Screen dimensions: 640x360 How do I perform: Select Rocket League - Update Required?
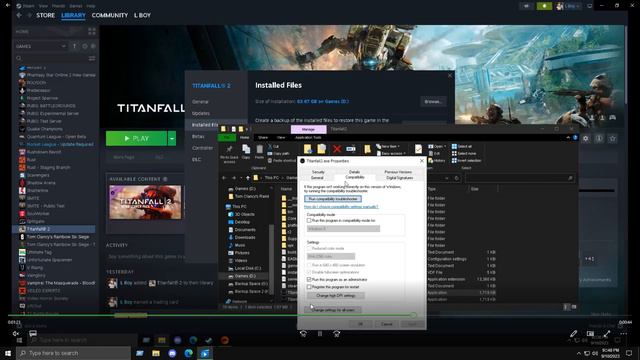point(56,144)
